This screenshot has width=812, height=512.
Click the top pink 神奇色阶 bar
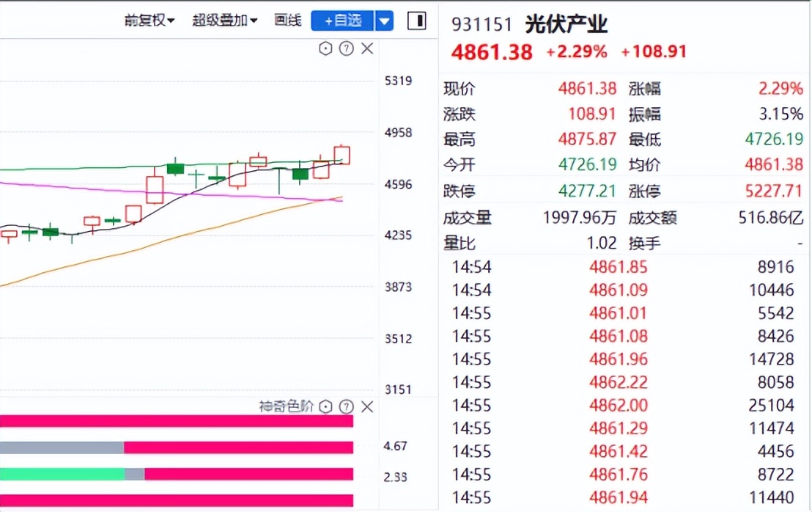click(x=177, y=421)
